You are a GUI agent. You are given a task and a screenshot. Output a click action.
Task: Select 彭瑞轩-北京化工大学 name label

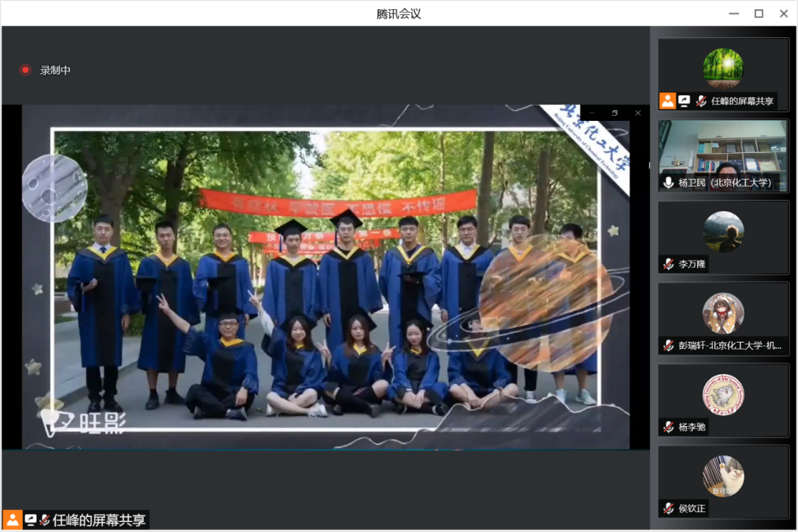[730, 345]
